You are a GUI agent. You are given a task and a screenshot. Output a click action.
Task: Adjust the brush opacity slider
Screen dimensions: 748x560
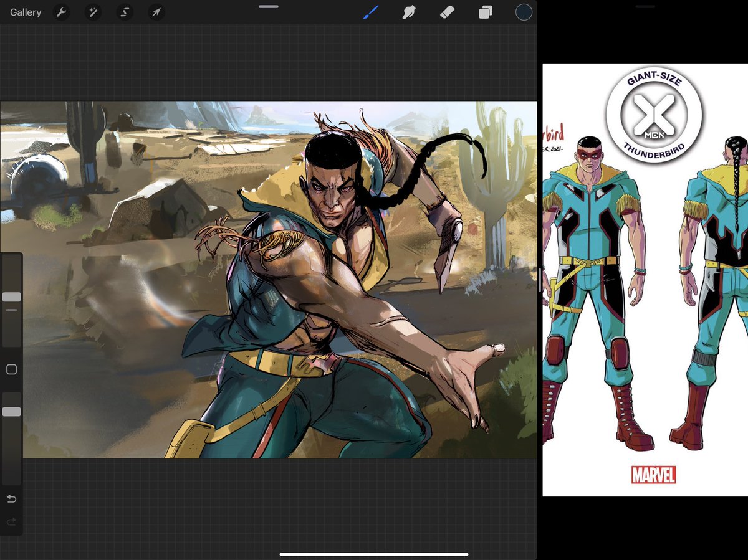11,412
